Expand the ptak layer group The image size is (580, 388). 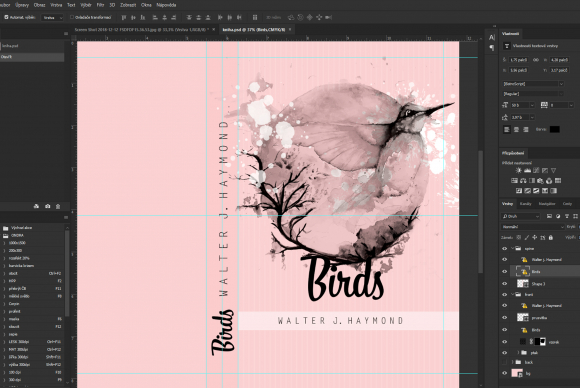[518, 352]
